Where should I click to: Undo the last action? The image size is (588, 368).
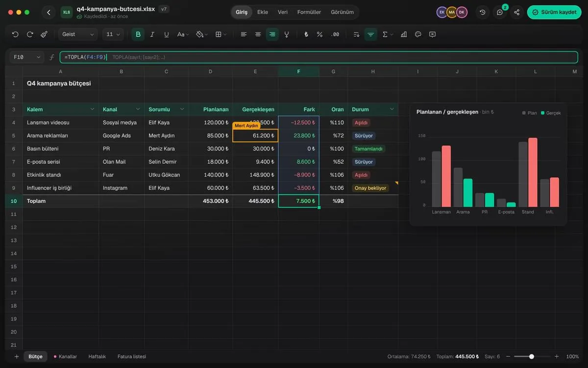tap(15, 34)
